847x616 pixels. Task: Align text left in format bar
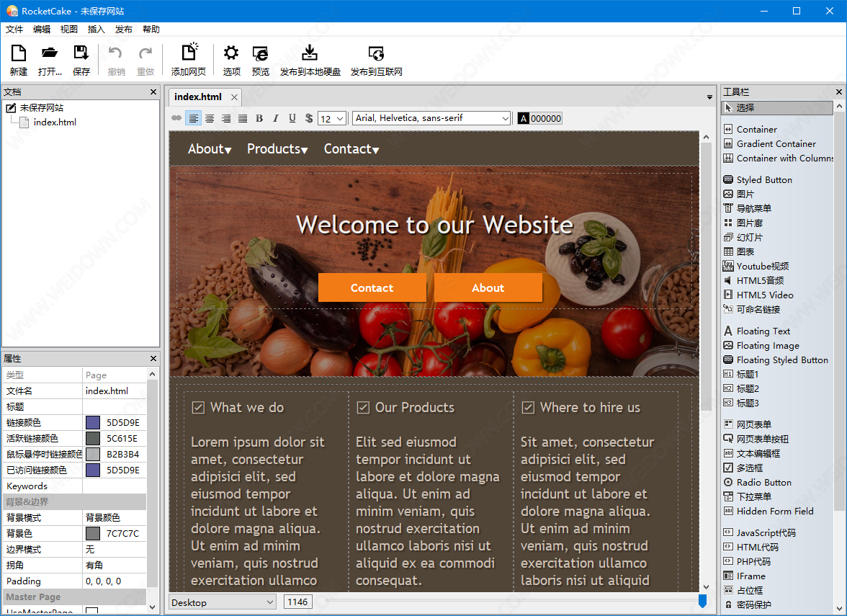point(193,118)
